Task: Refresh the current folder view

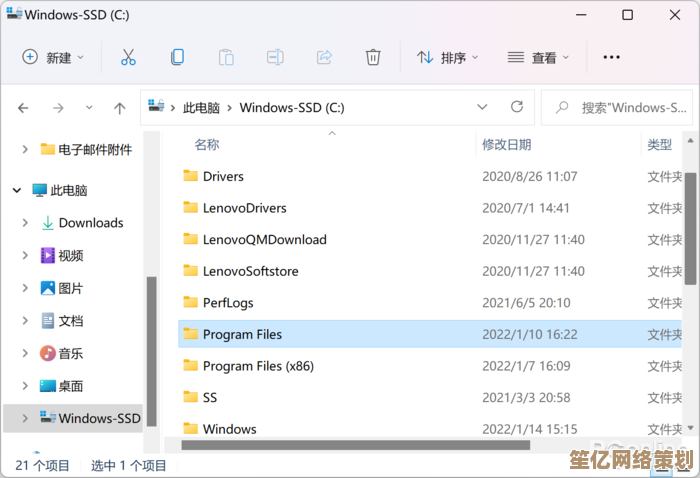Action: [x=517, y=107]
